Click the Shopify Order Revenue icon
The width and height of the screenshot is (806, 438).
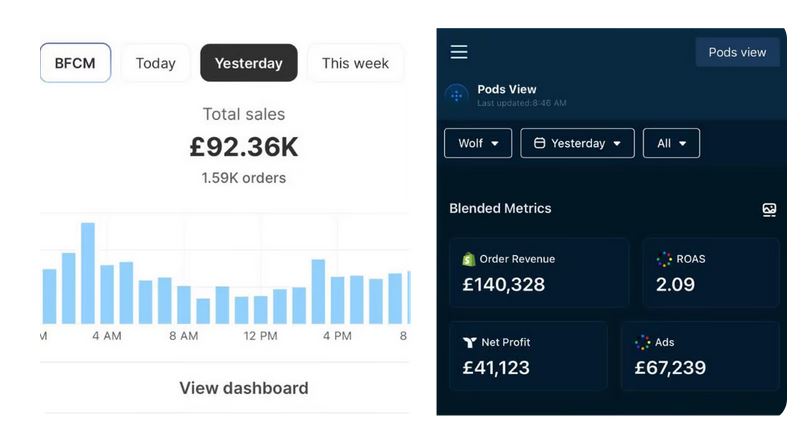pos(468,259)
